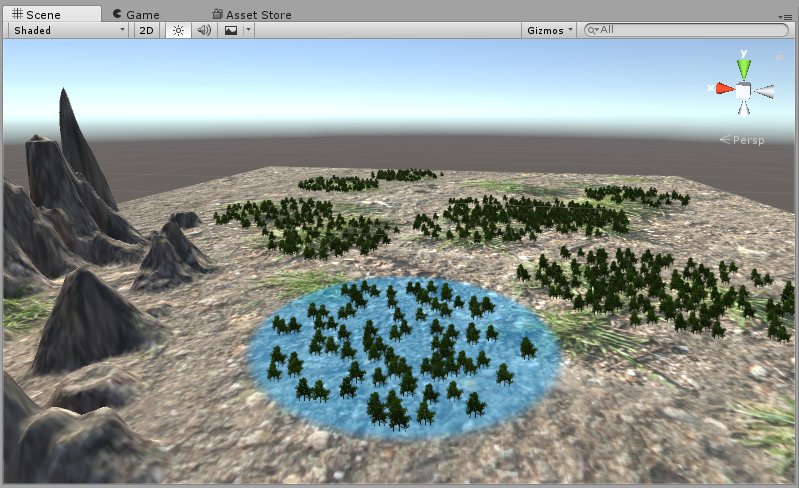Click the scene effects image icon
799x488 pixels.
(x=231, y=30)
